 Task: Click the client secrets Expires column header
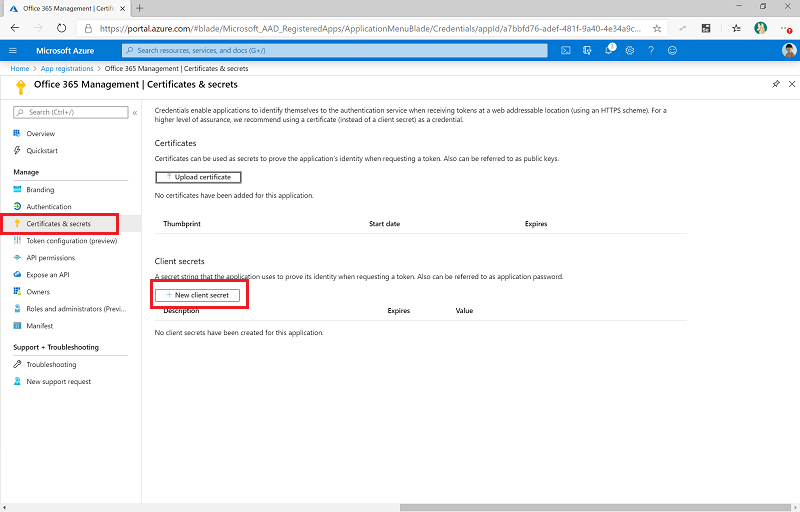click(x=398, y=311)
